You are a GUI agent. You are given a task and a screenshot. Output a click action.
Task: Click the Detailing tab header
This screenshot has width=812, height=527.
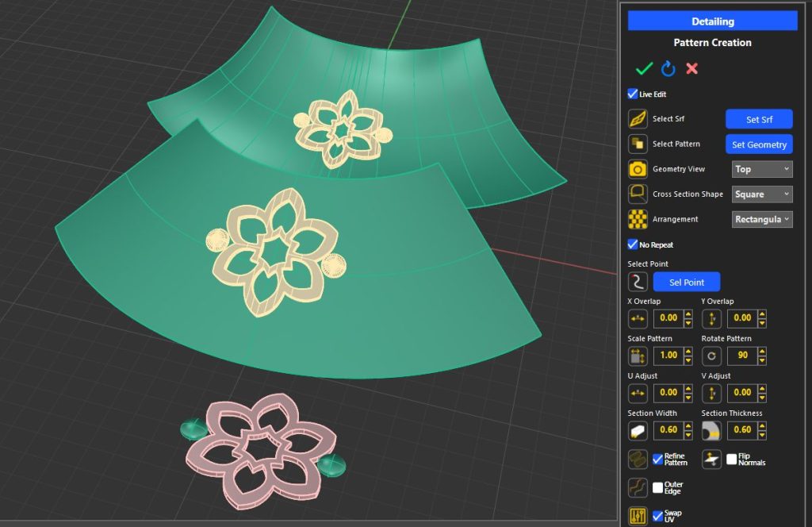tap(712, 21)
